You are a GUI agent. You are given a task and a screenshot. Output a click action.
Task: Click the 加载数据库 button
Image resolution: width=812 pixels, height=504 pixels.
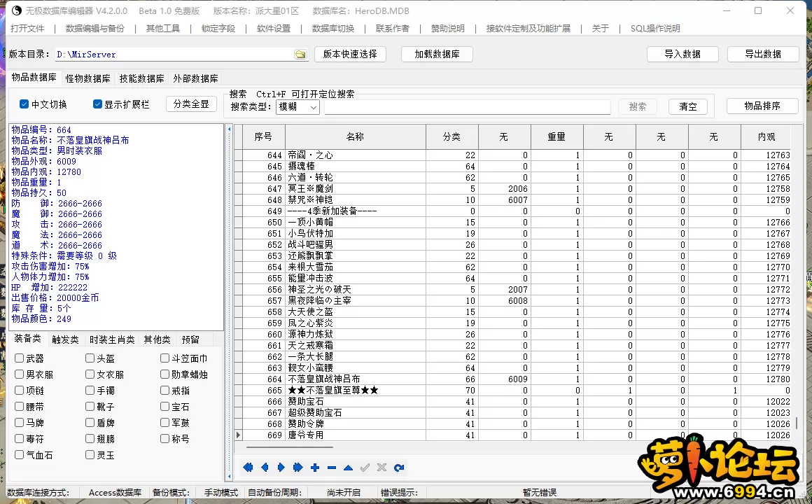[437, 54]
